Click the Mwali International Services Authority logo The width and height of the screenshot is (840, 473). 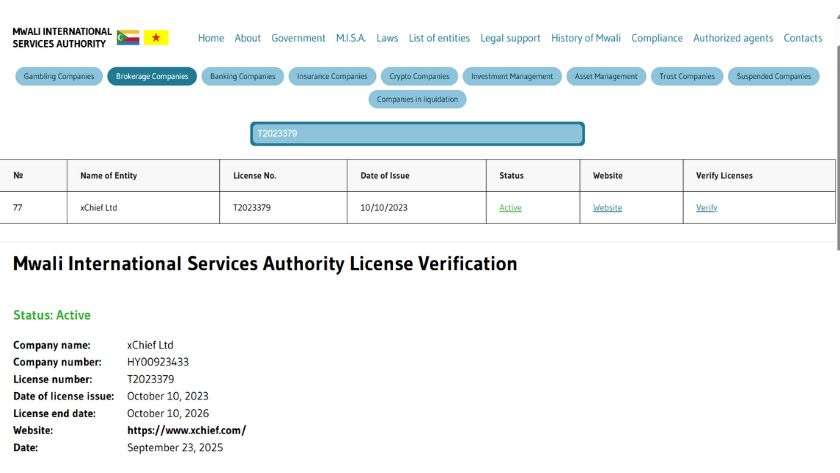(x=62, y=38)
